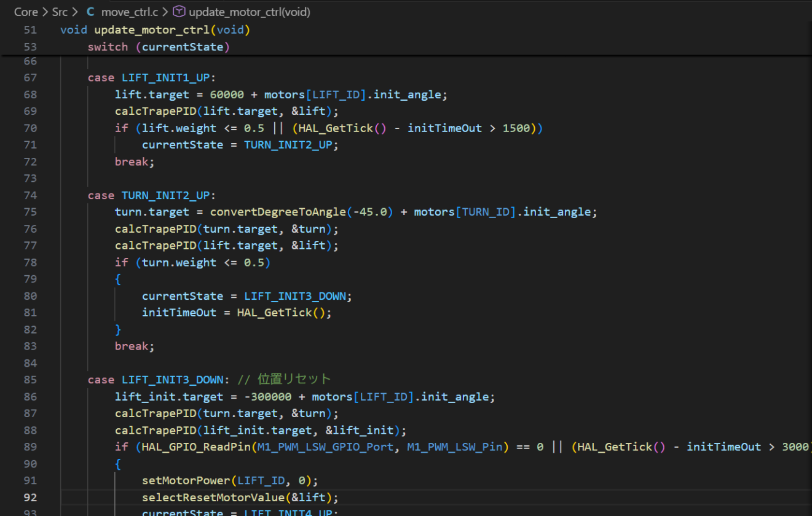Click setMotorPower call on line 91
This screenshot has width=812, height=516.
click(x=186, y=480)
